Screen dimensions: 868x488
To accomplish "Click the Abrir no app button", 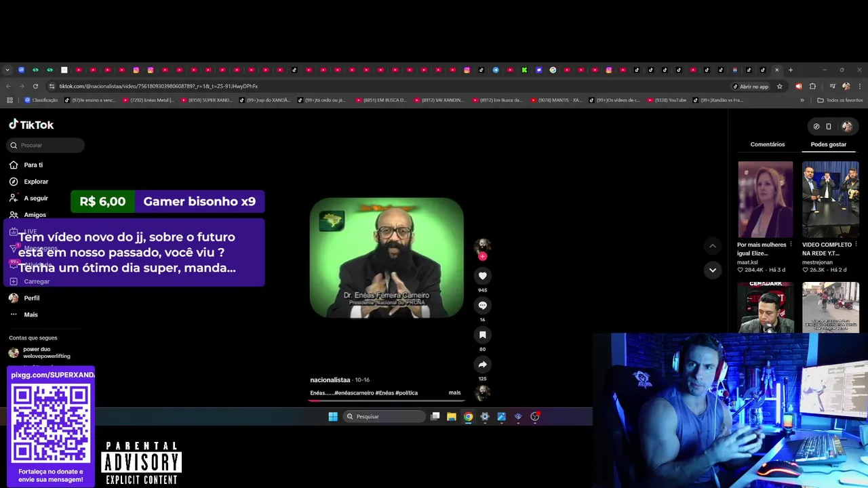I will pyautogui.click(x=751, y=86).
